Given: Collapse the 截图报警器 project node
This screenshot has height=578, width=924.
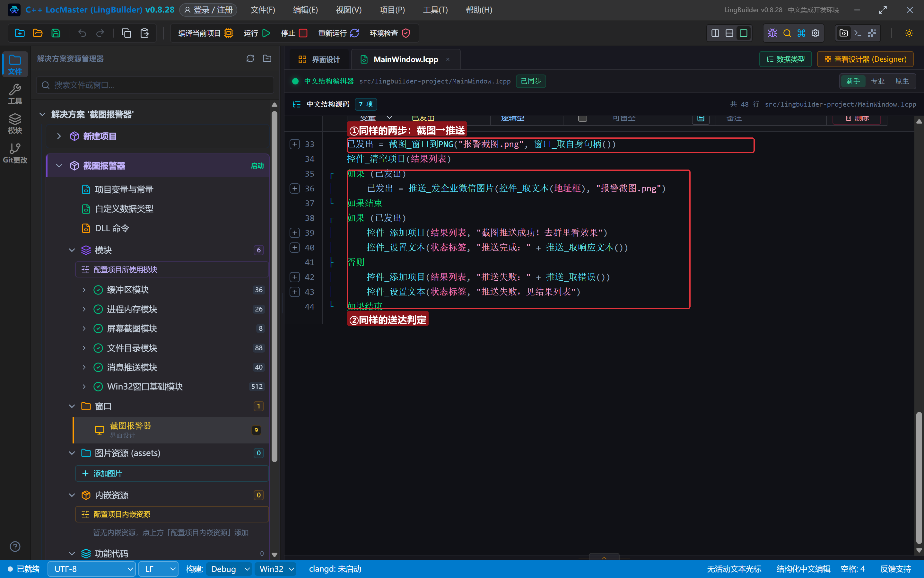Looking at the screenshot, I should (x=59, y=165).
